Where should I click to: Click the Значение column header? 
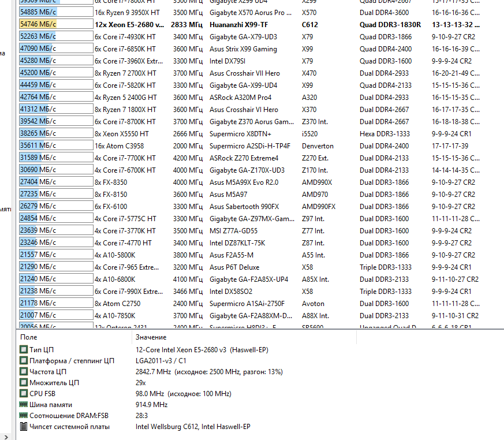point(151,337)
